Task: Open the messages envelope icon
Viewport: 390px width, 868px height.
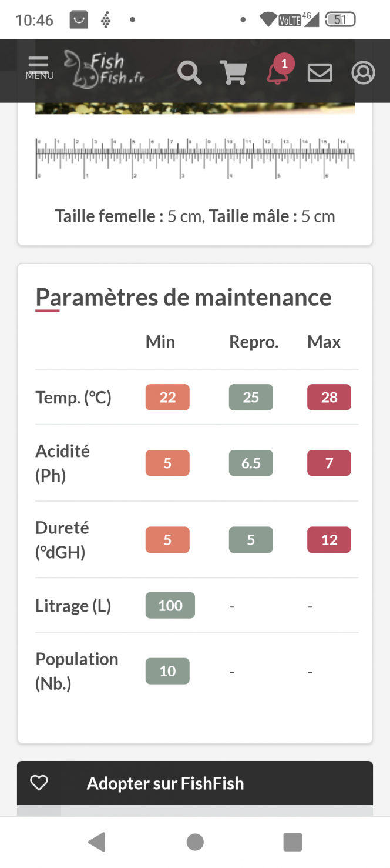Action: [x=320, y=73]
